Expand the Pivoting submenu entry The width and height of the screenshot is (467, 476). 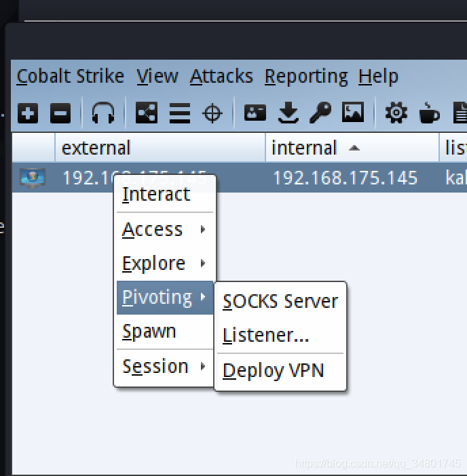pos(165,298)
